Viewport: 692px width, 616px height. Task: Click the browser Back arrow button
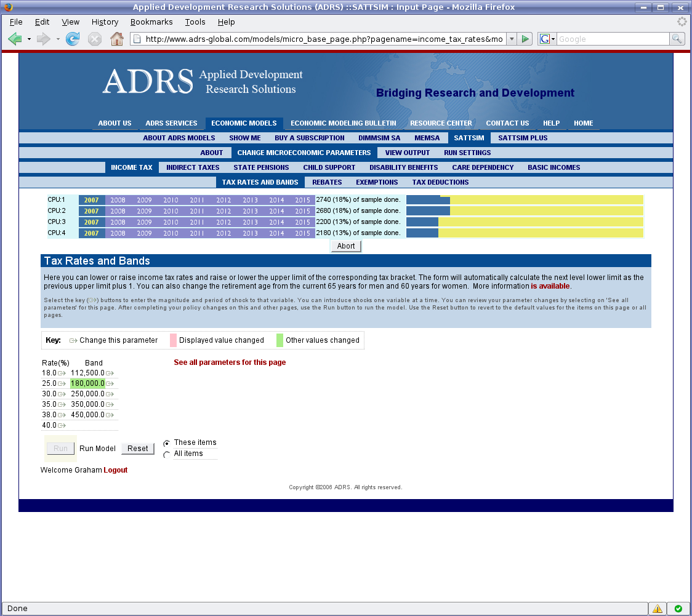point(15,39)
